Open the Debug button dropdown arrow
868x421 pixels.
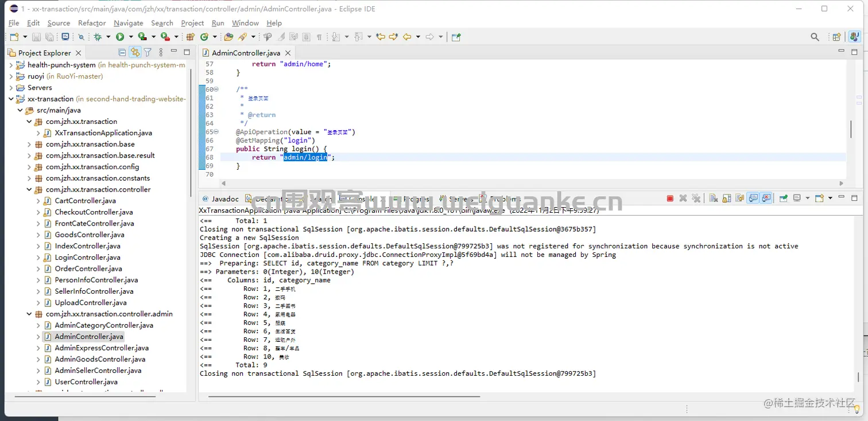pos(107,37)
